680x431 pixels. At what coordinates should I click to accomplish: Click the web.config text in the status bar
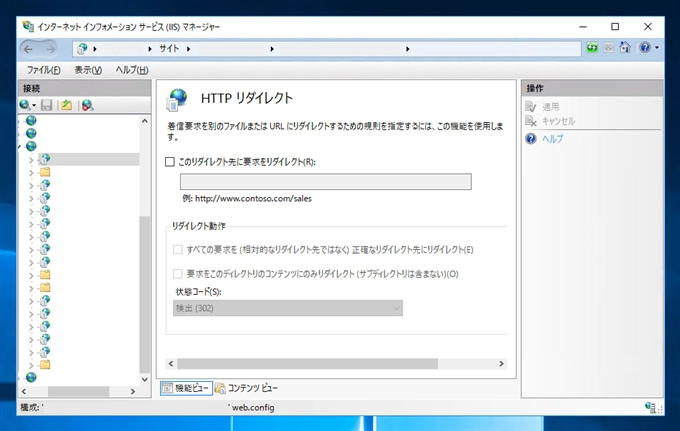point(253,408)
